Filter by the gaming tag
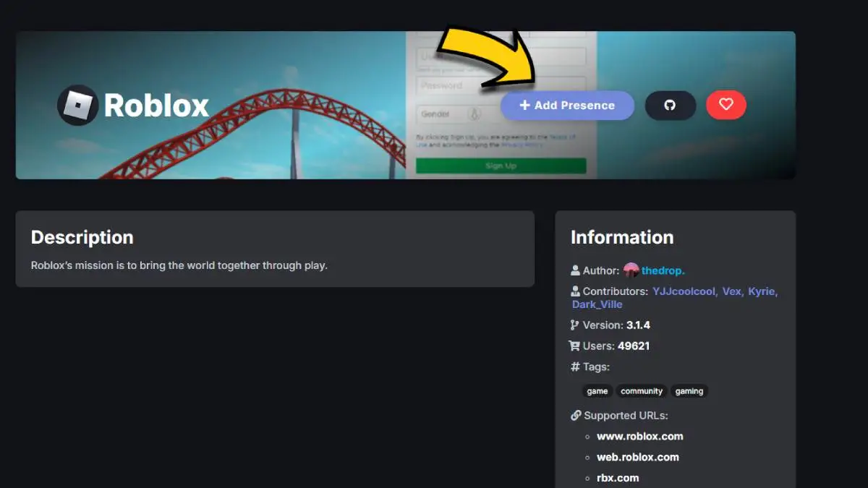 point(689,391)
